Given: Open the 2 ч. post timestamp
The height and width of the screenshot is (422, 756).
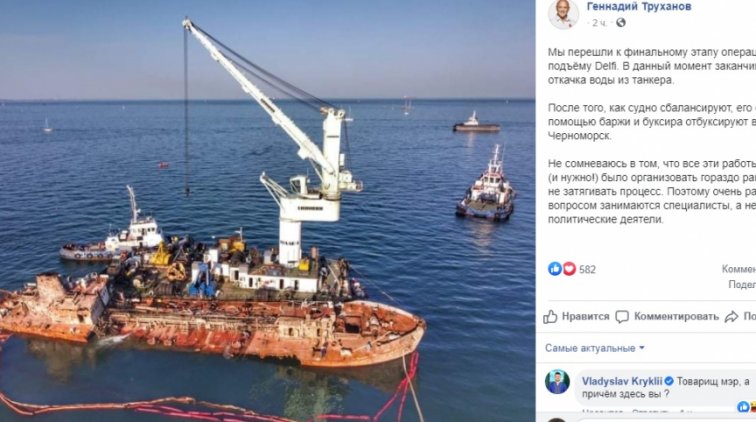Looking at the screenshot, I should pos(599,23).
